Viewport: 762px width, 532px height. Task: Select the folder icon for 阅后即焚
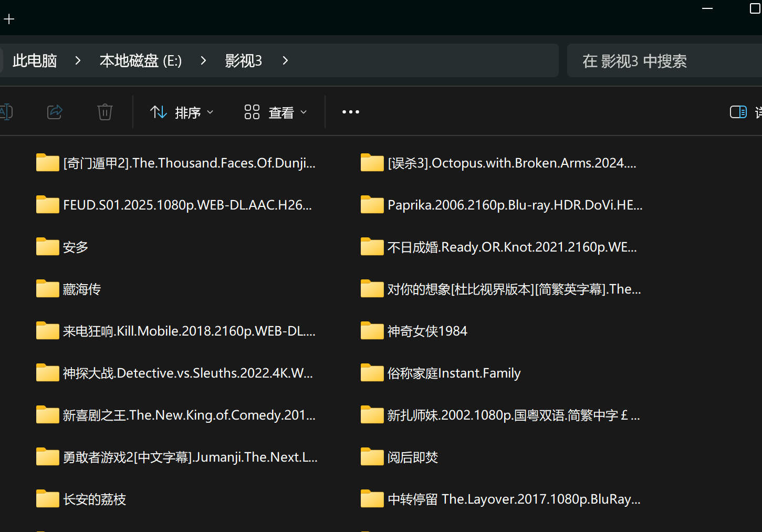(x=372, y=457)
